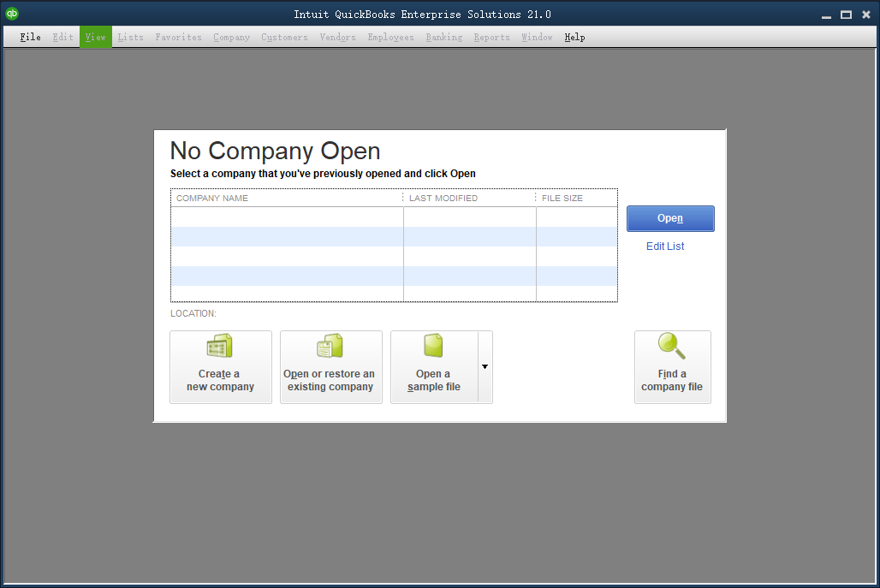This screenshot has height=588, width=880.
Task: Click the magnifying glass Find company file icon
Action: pos(672,346)
